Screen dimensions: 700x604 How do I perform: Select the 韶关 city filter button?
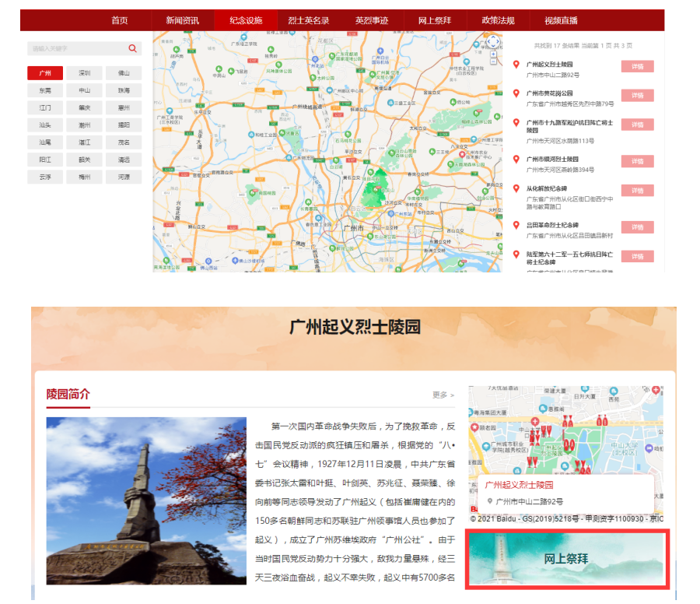84,160
